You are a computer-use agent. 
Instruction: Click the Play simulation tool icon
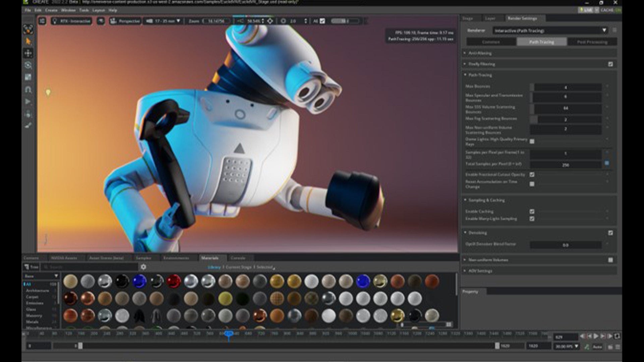(x=28, y=102)
